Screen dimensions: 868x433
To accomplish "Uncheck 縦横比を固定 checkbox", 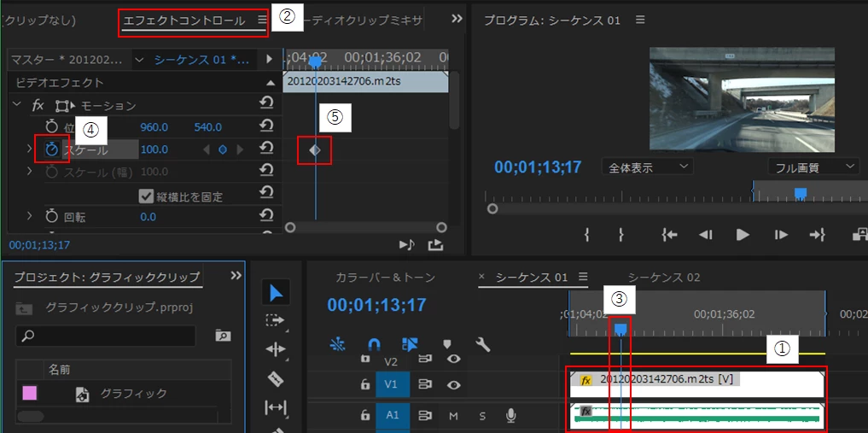I will (x=146, y=196).
